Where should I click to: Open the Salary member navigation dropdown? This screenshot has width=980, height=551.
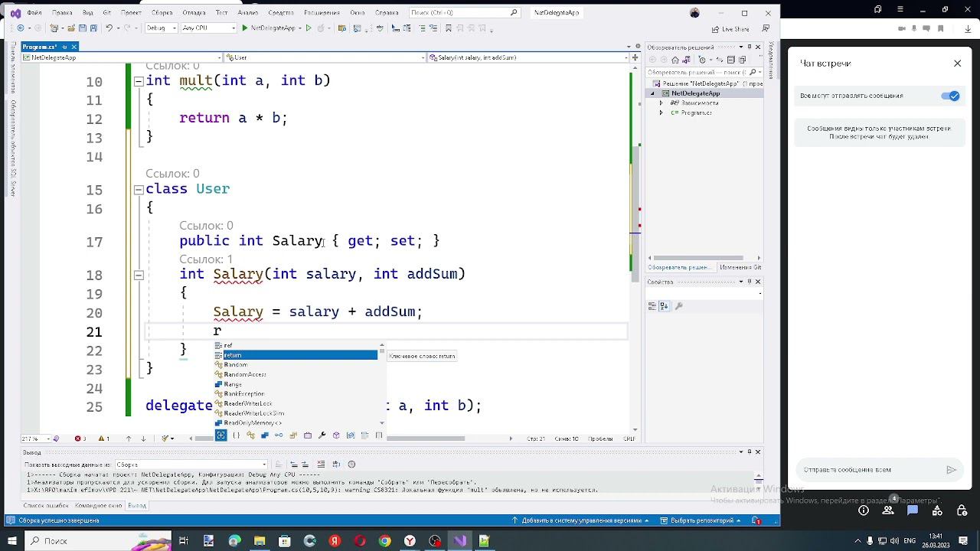pos(528,57)
